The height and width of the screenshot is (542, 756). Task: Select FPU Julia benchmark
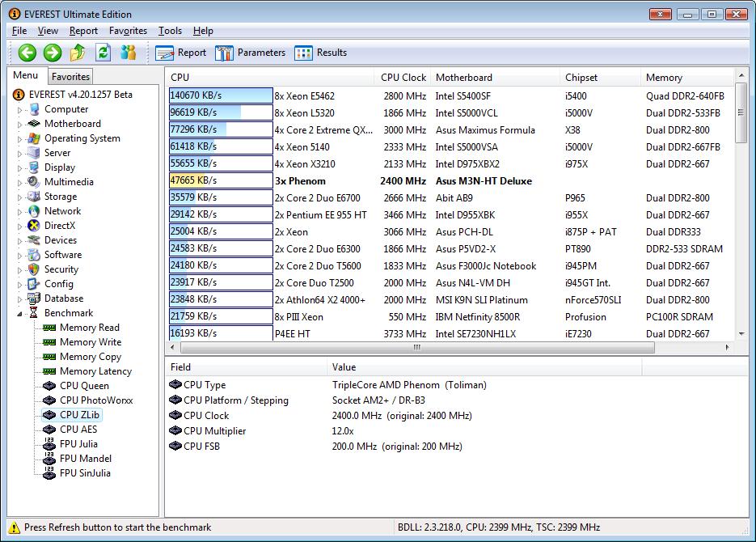78,443
